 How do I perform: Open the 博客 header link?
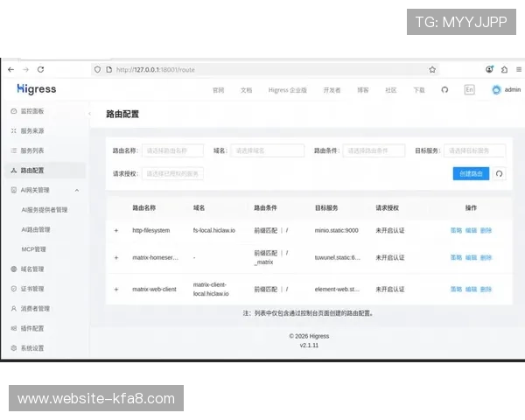(363, 90)
